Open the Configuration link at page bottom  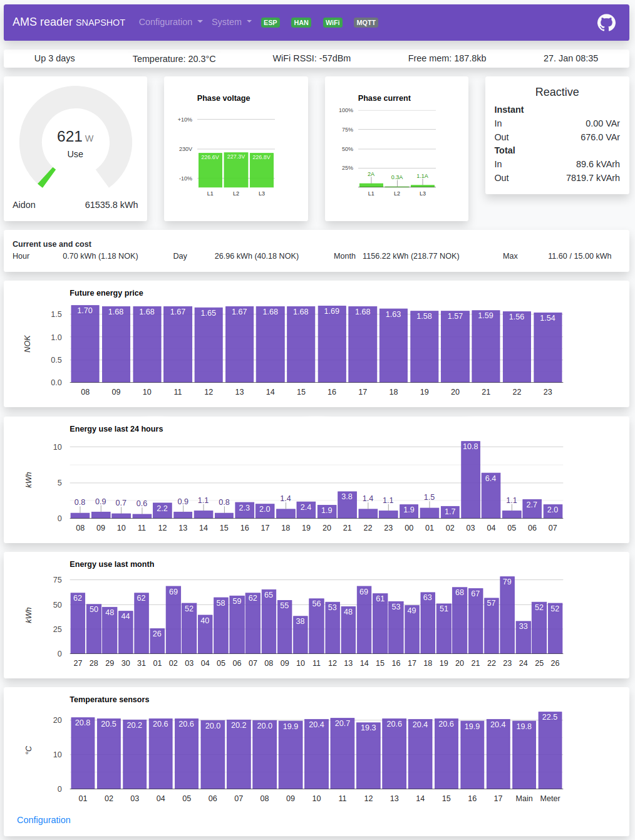(44, 820)
